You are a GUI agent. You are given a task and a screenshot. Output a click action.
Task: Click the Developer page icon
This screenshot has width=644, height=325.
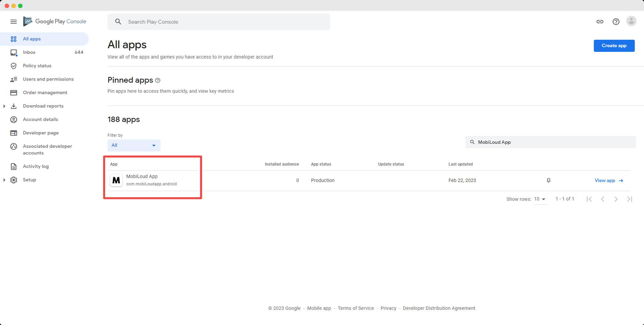coord(14,133)
